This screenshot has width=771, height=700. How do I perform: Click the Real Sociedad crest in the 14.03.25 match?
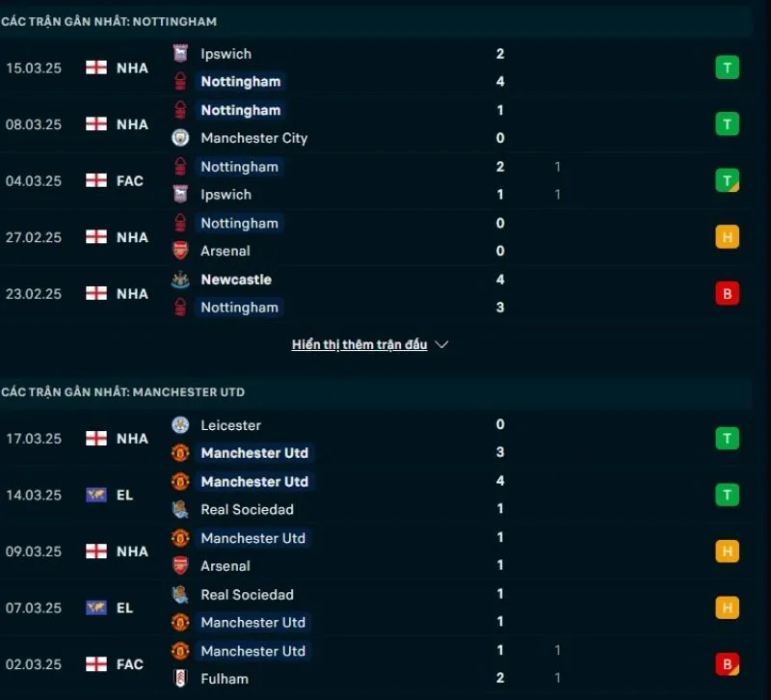click(180, 509)
